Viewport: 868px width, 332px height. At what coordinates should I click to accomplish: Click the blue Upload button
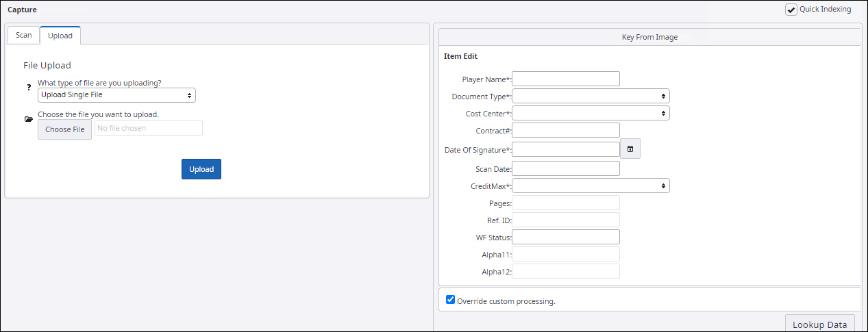[x=201, y=169]
